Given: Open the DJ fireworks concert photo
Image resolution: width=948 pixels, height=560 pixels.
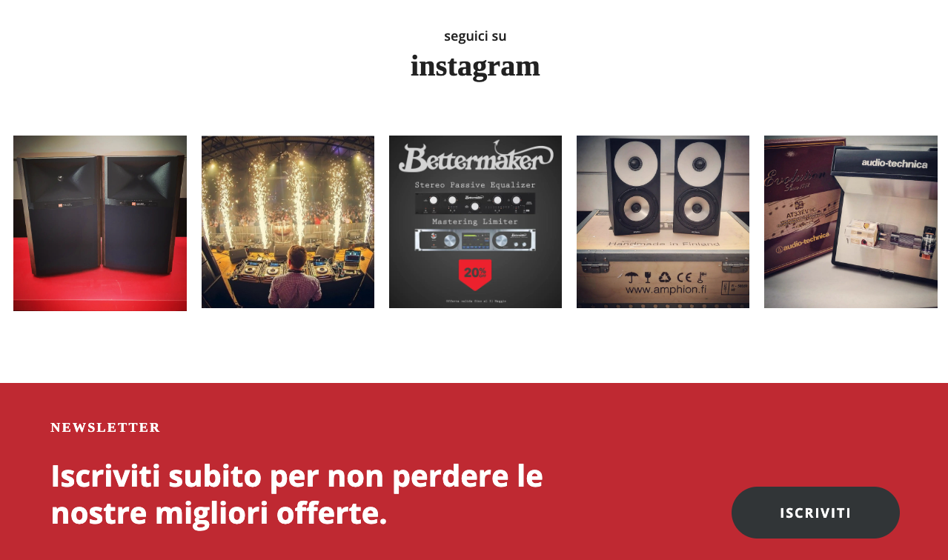Looking at the screenshot, I should [x=288, y=221].
